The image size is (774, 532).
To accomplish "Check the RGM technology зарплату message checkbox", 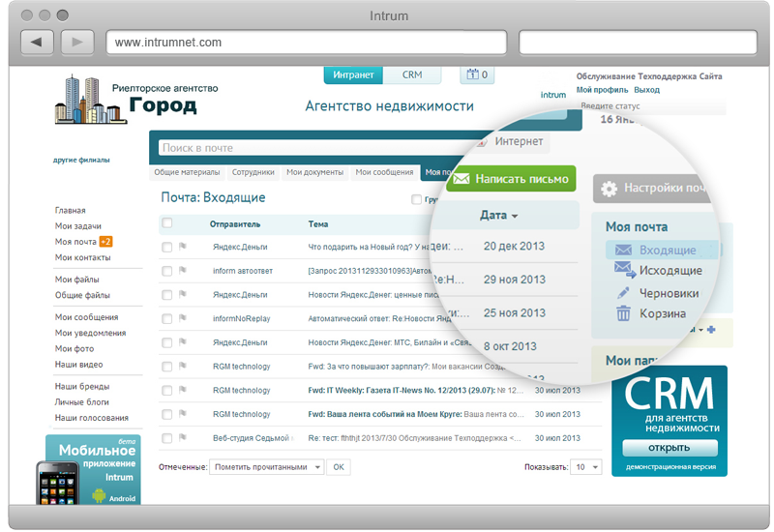I will tap(167, 367).
